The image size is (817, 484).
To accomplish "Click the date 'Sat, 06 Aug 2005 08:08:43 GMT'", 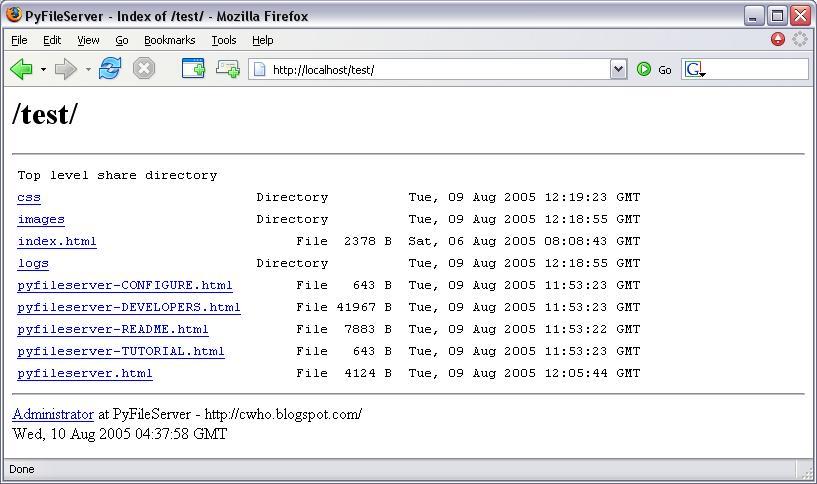I will 524,241.
